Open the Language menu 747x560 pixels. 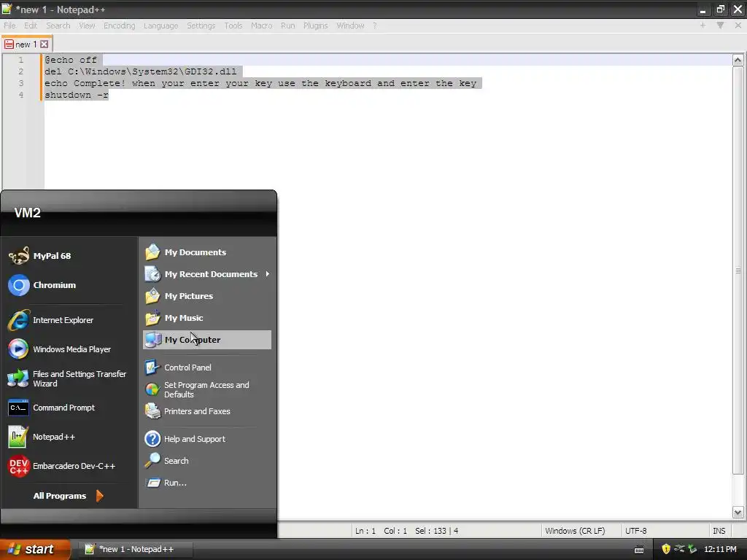pyautogui.click(x=160, y=26)
